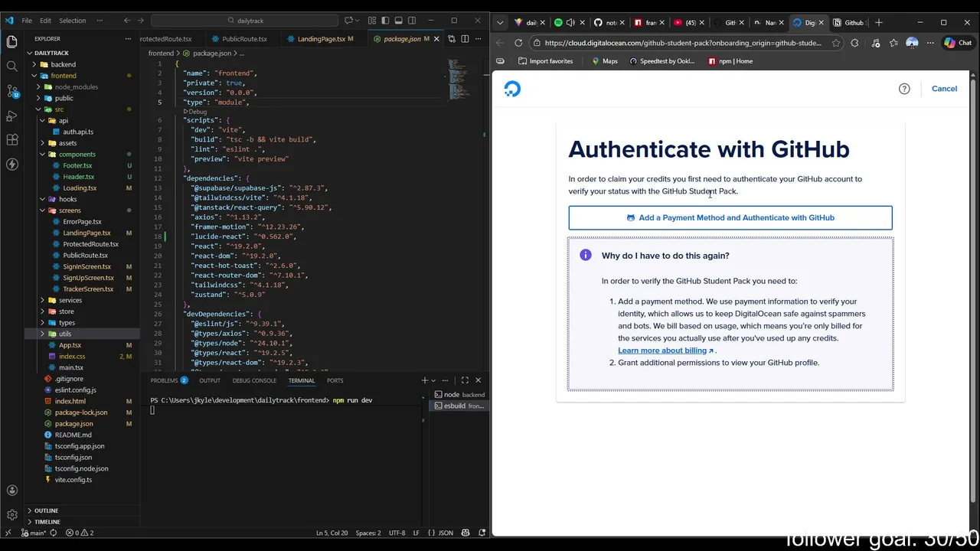
Task: Collapse the frontend folder in Explorer
Action: pos(64,76)
